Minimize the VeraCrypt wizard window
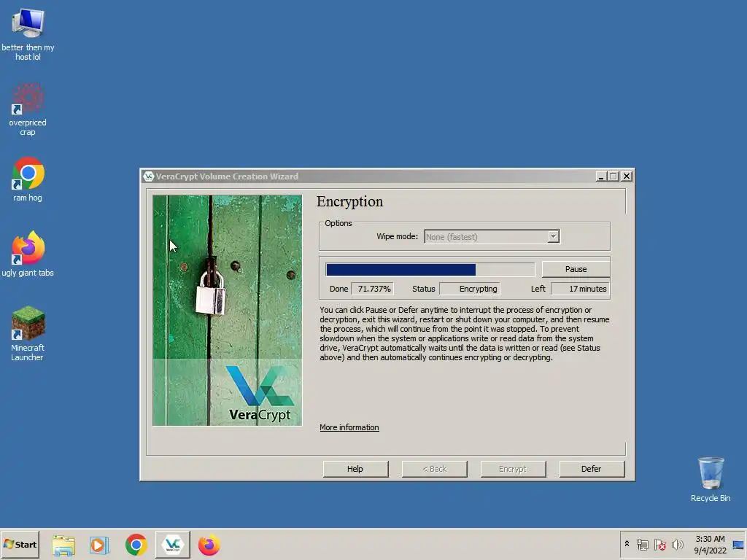 pyautogui.click(x=601, y=176)
